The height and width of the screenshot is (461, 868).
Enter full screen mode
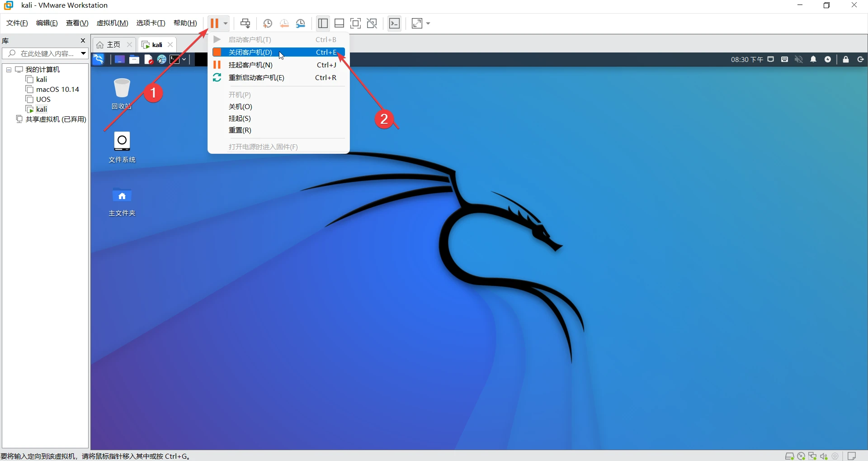click(356, 23)
